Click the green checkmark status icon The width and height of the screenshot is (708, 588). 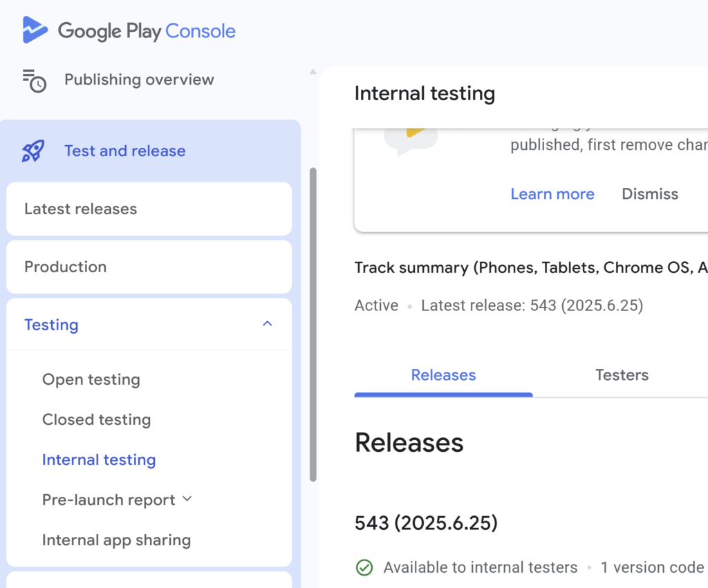[364, 568]
